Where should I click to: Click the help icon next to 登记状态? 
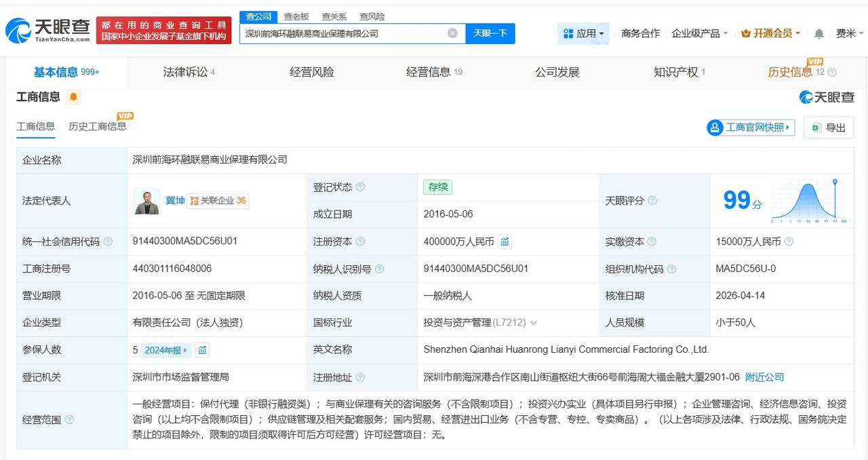click(x=360, y=187)
